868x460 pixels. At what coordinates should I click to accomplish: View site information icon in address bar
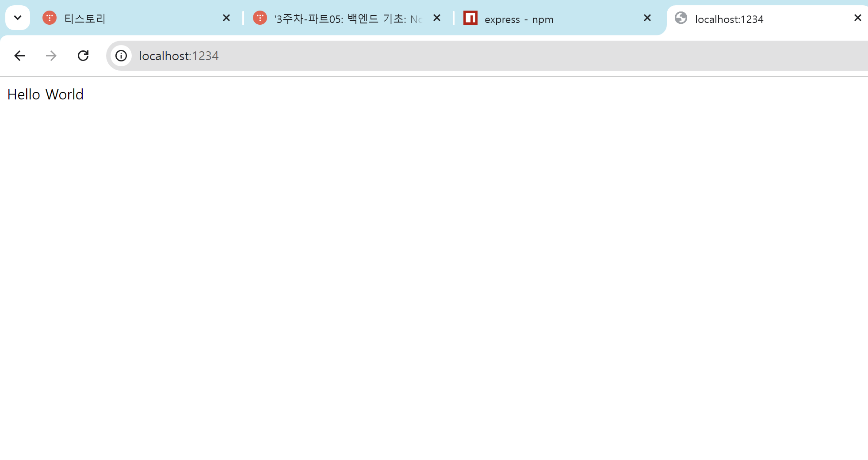tap(121, 56)
